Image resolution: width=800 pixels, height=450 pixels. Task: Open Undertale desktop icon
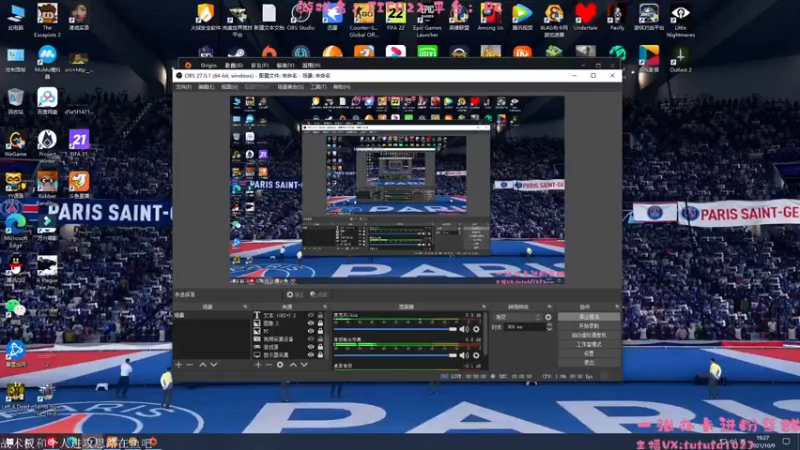pos(585,17)
